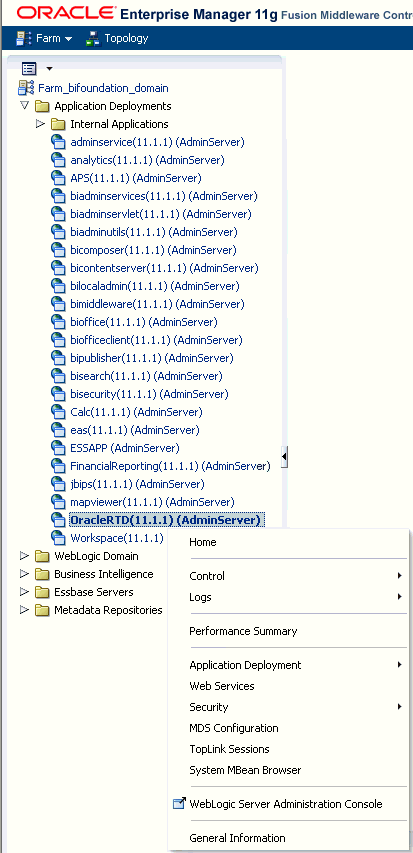413x853 pixels.
Task: Expand the WebLogic Domain folder
Action: 24,556
